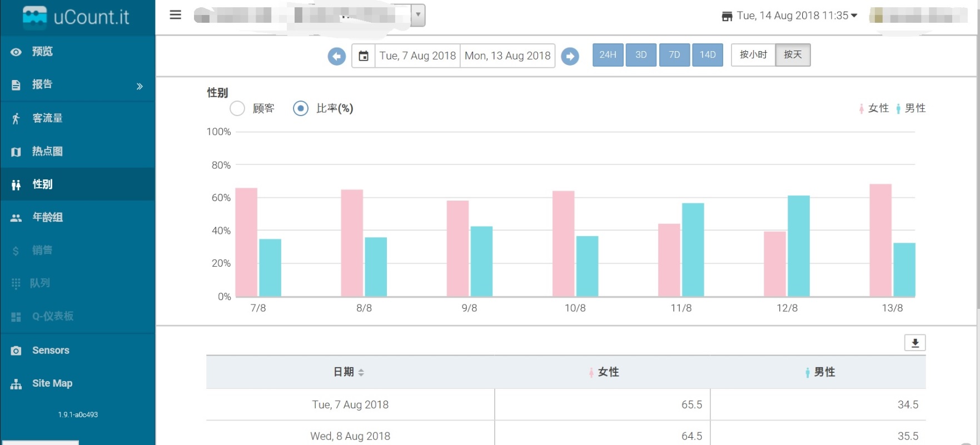
Task: Click the 男性 legend label
Action: point(915,108)
